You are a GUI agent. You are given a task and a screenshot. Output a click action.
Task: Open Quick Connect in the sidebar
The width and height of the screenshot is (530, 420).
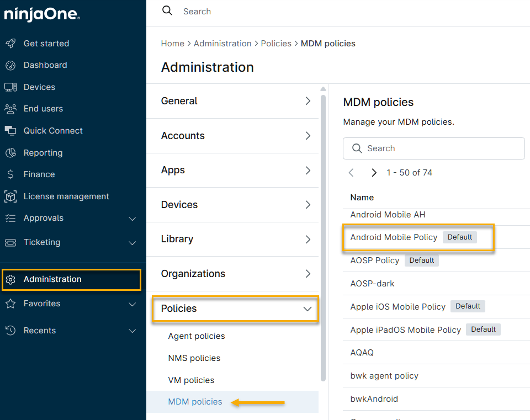click(53, 131)
